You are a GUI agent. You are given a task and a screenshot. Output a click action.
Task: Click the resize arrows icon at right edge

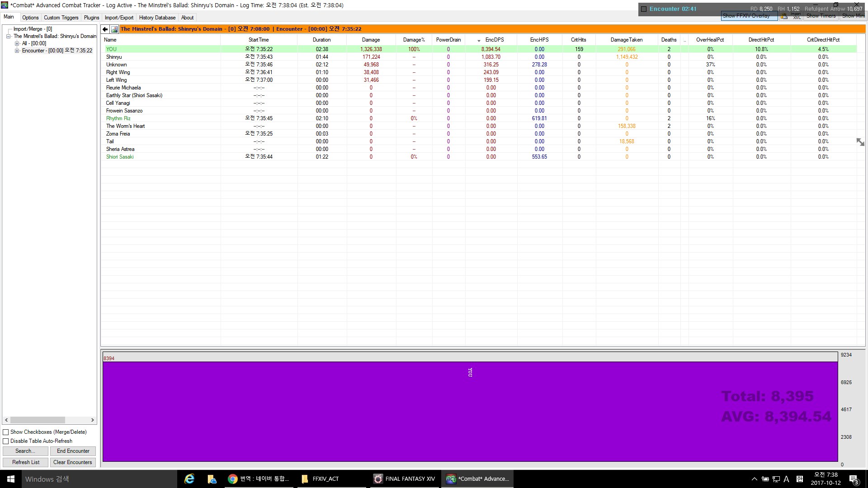tap(860, 142)
